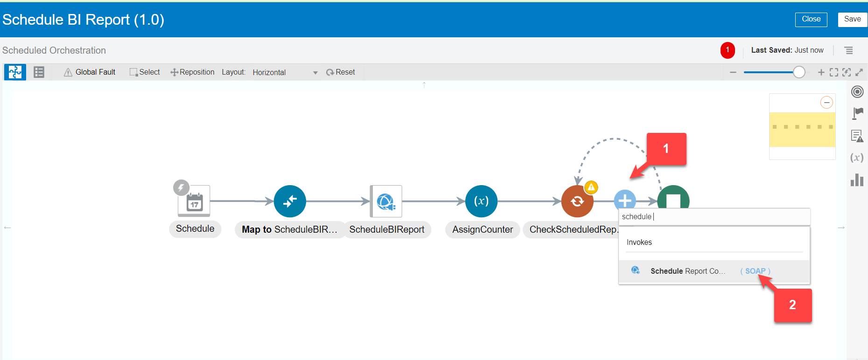Click the AssignCounter variable node

[x=481, y=201]
